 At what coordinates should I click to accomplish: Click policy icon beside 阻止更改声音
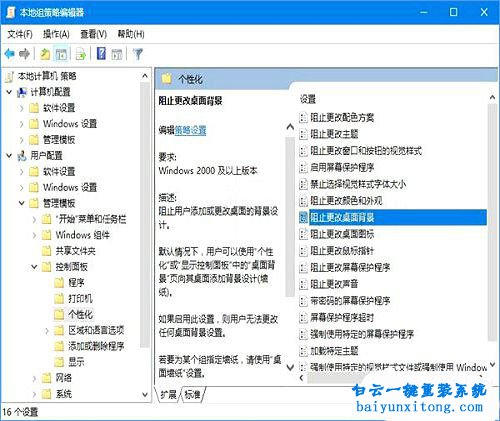tap(303, 284)
